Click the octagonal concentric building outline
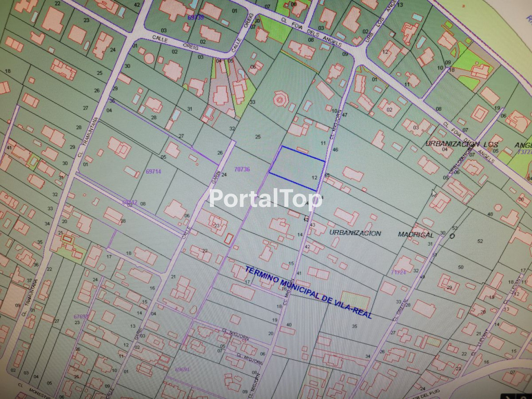Image resolution: width=532 pixels, height=399 pixels. coord(280,100)
